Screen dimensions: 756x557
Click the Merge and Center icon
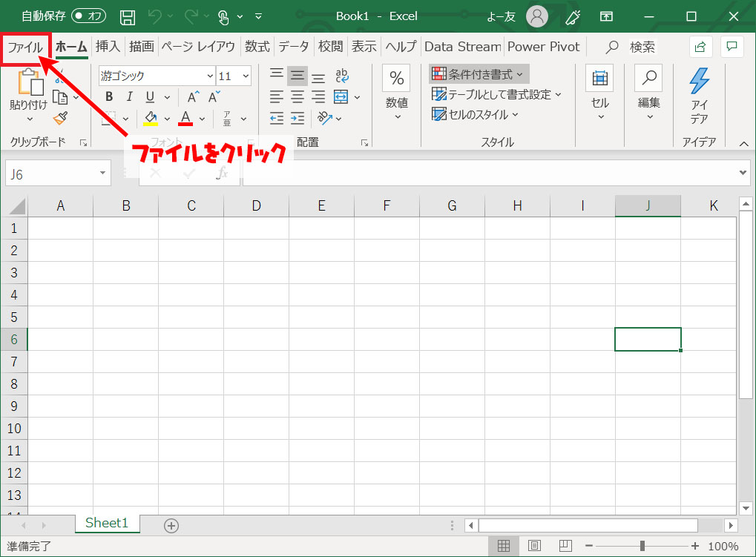pyautogui.click(x=341, y=97)
